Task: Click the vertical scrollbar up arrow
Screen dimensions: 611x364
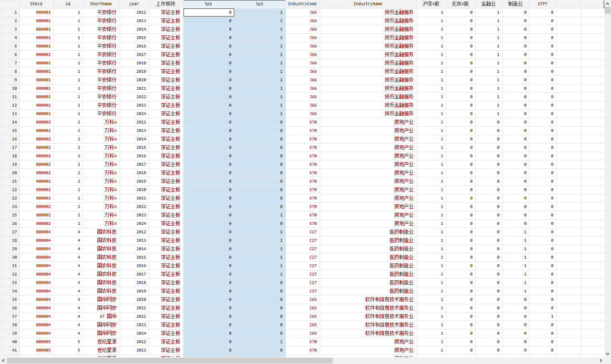Action: (x=607, y=4)
